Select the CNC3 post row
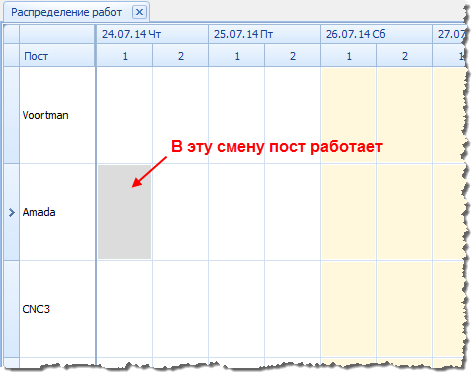The height and width of the screenshot is (376, 476). (x=57, y=309)
